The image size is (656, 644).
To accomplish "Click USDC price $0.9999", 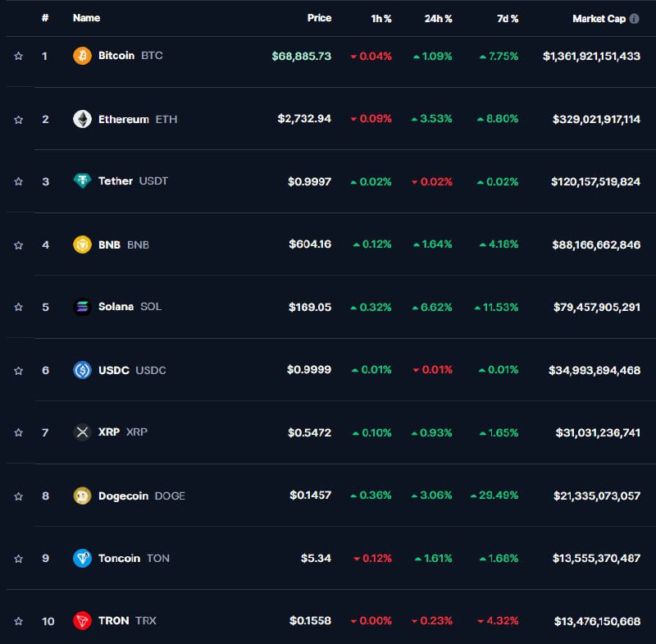I will point(309,369).
